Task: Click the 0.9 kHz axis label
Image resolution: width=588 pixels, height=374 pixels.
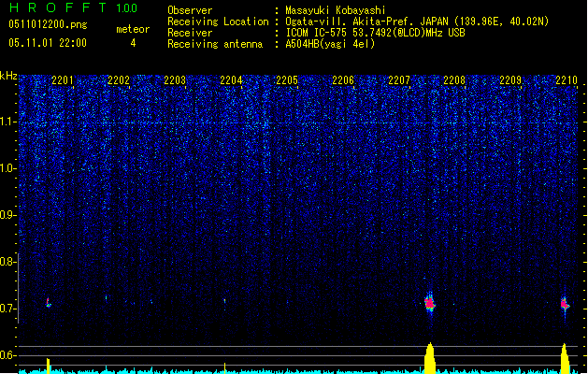Action: (x=7, y=215)
